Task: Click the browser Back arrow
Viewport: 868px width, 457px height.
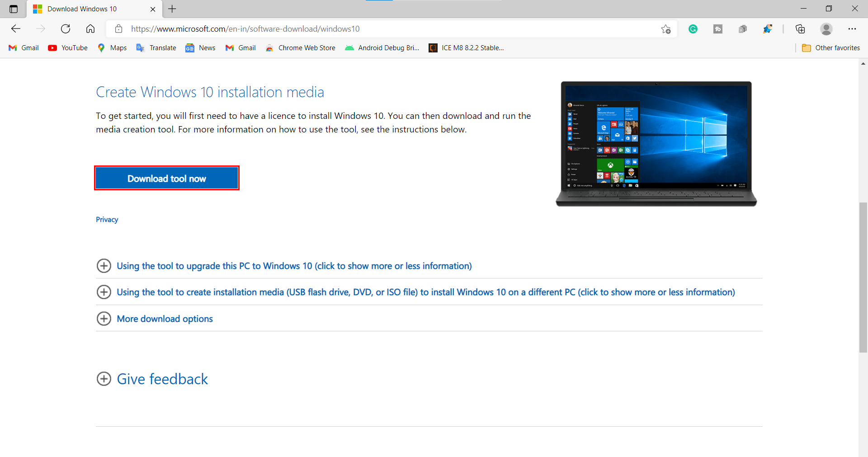Action: click(16, 29)
